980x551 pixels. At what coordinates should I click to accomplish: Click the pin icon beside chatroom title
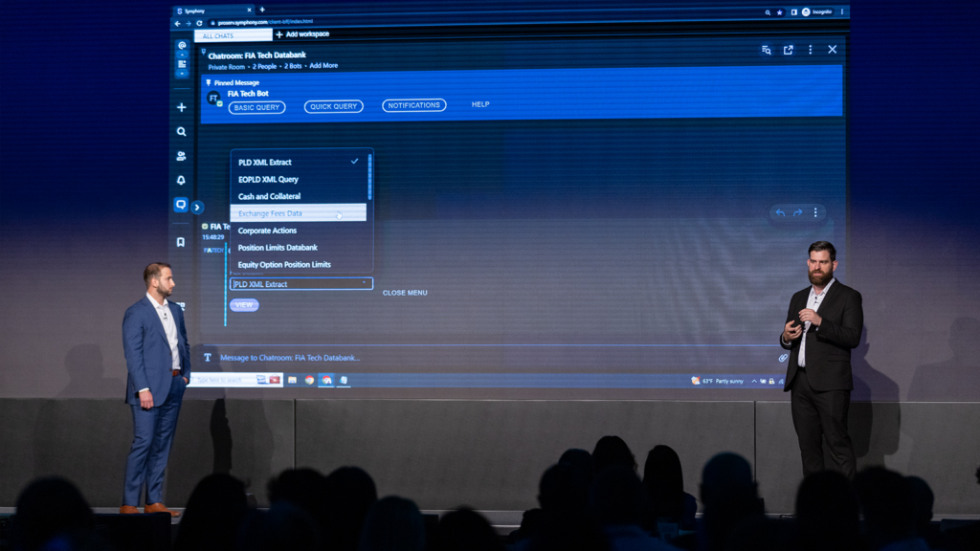click(203, 53)
